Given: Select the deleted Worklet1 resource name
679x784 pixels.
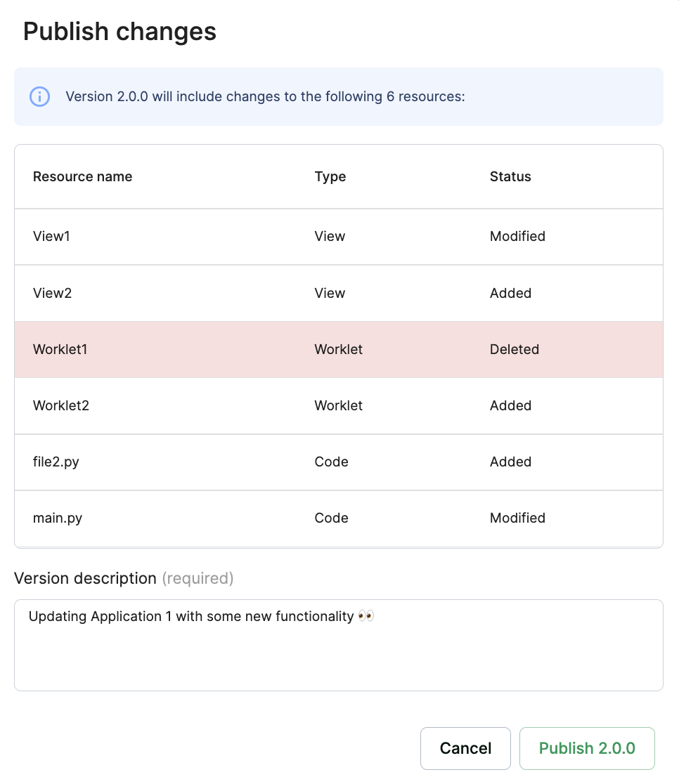Looking at the screenshot, I should (60, 349).
